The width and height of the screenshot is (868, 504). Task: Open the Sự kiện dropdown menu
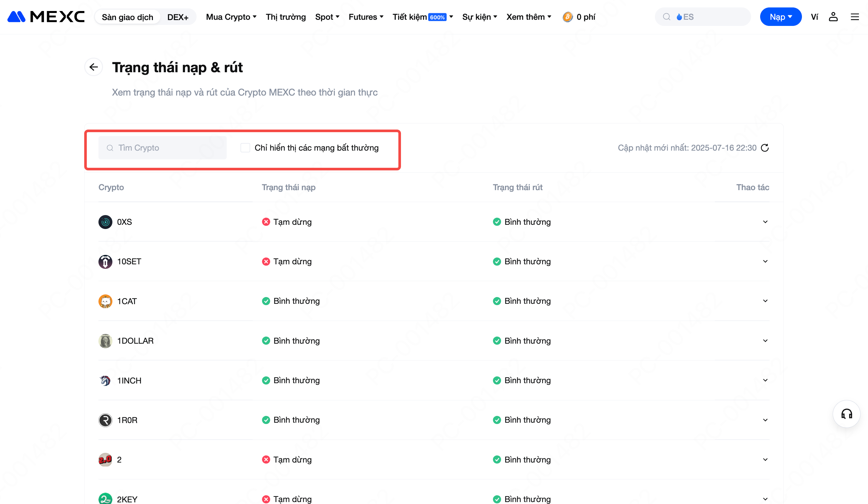click(479, 17)
